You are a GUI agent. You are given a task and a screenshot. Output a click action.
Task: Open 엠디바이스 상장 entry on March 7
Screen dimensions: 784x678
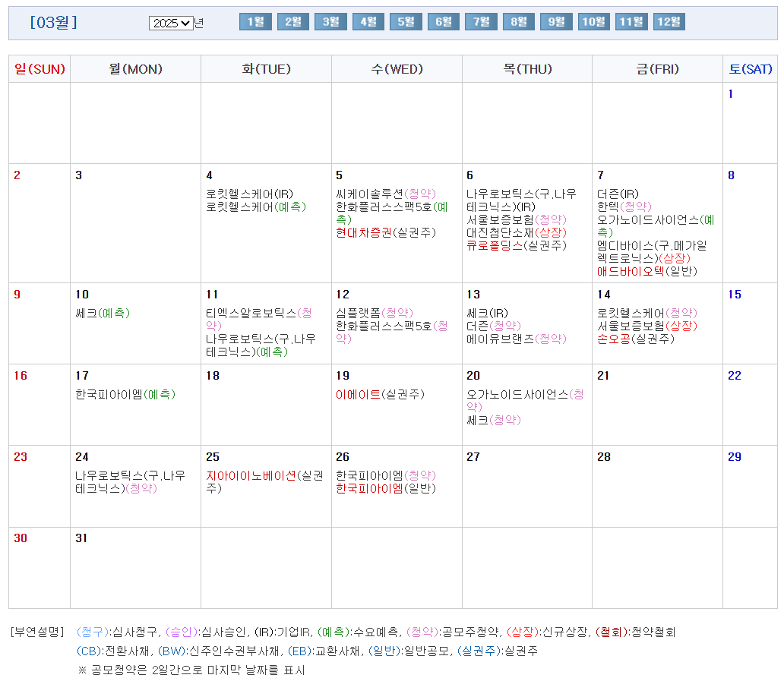pos(652,252)
